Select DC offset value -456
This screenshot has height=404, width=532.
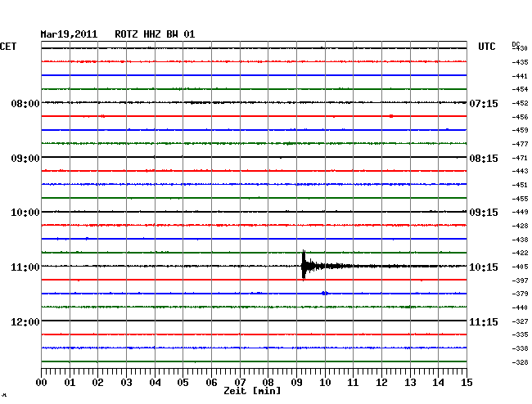coord(520,117)
